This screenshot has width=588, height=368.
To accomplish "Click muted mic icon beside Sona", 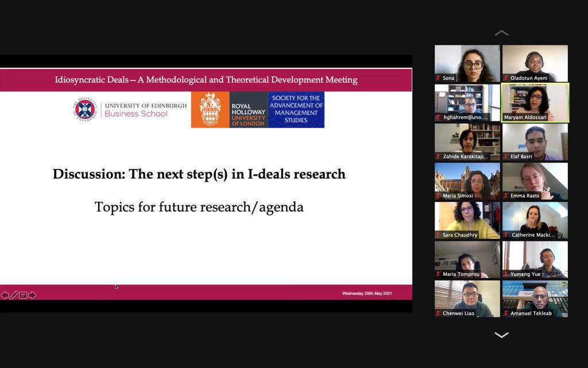I will click(x=438, y=78).
